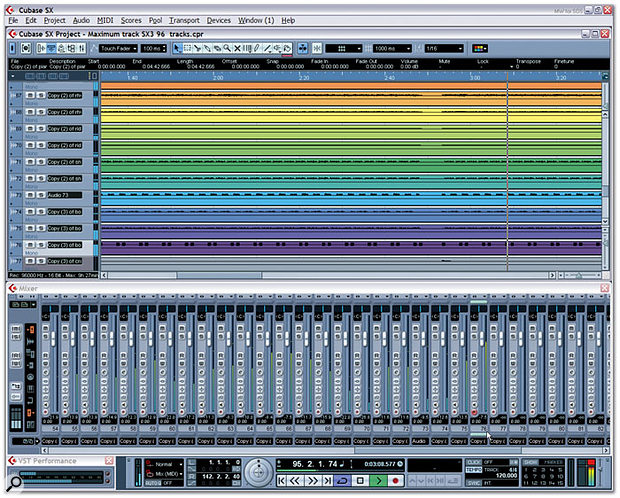Select the Erase tool

pos(217,48)
